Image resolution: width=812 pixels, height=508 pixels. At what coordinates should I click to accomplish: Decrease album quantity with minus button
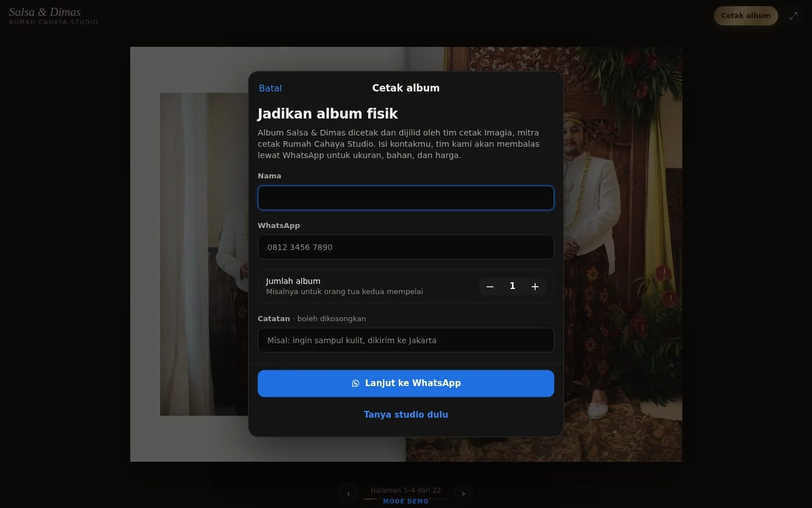coord(490,287)
